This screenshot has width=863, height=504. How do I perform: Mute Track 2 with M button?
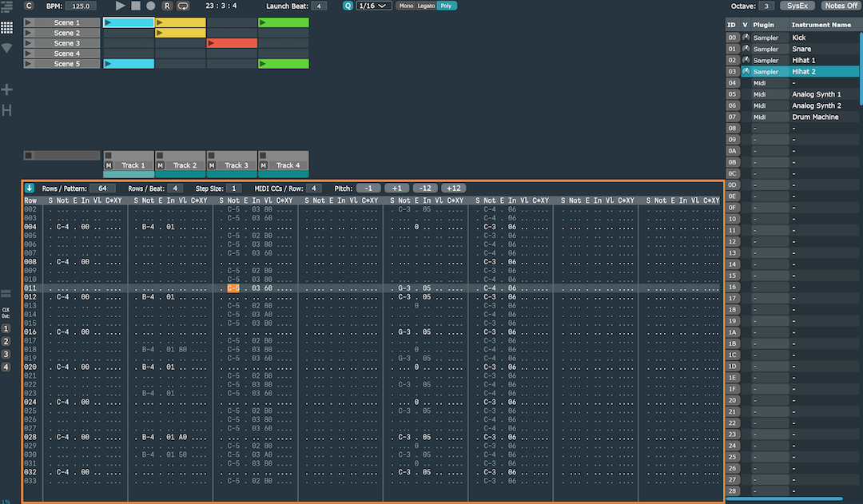(x=160, y=165)
